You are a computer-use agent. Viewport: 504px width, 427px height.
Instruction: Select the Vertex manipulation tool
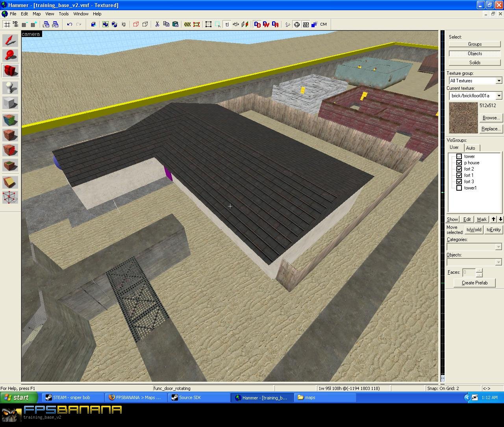click(x=9, y=197)
